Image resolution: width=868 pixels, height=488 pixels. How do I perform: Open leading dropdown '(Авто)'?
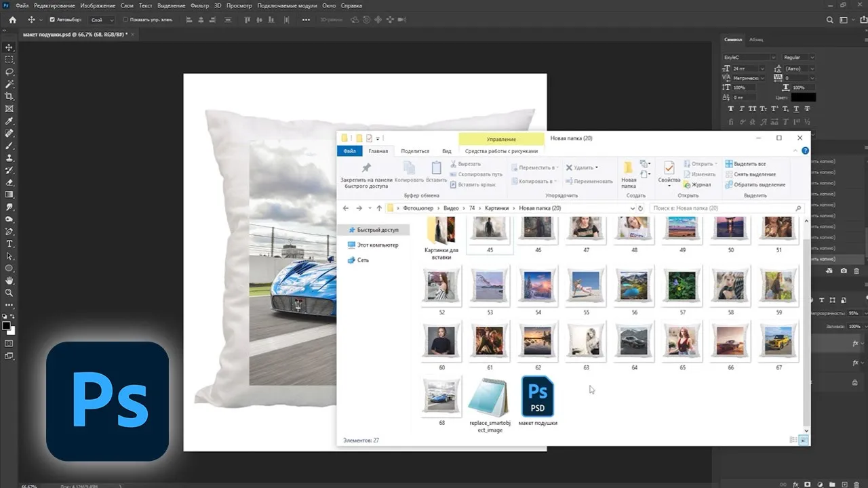click(x=800, y=68)
